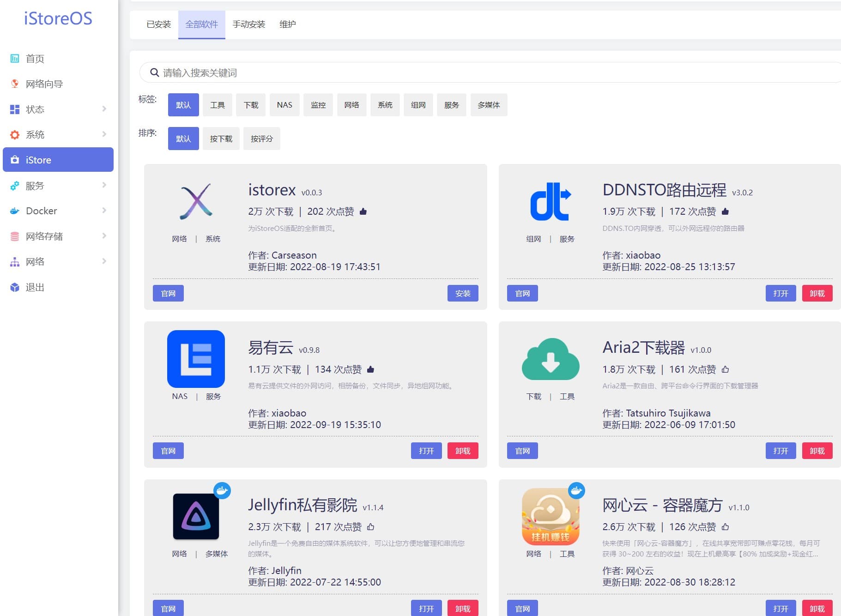Like istorex with the thumbs-up icon
The height and width of the screenshot is (616, 841).
363,211
